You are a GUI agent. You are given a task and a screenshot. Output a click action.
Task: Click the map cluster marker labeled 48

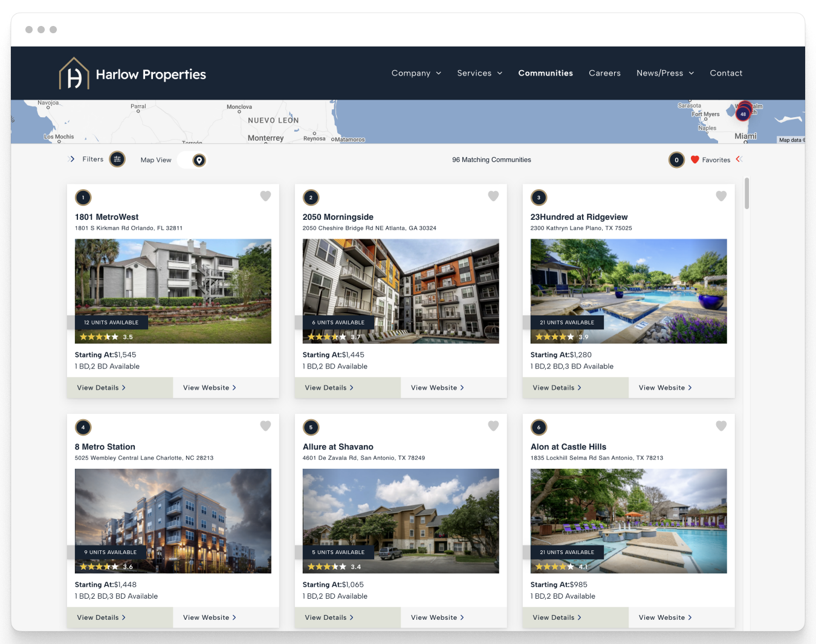point(743,114)
